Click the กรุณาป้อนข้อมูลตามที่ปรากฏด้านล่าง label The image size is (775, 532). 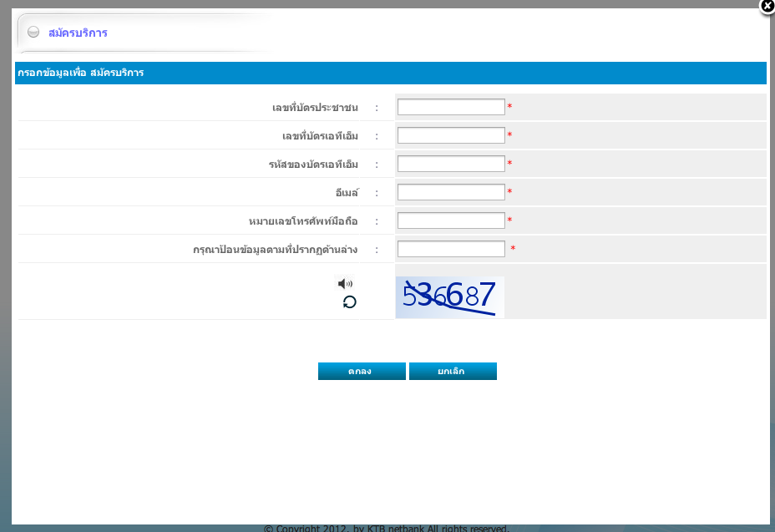tap(281, 250)
